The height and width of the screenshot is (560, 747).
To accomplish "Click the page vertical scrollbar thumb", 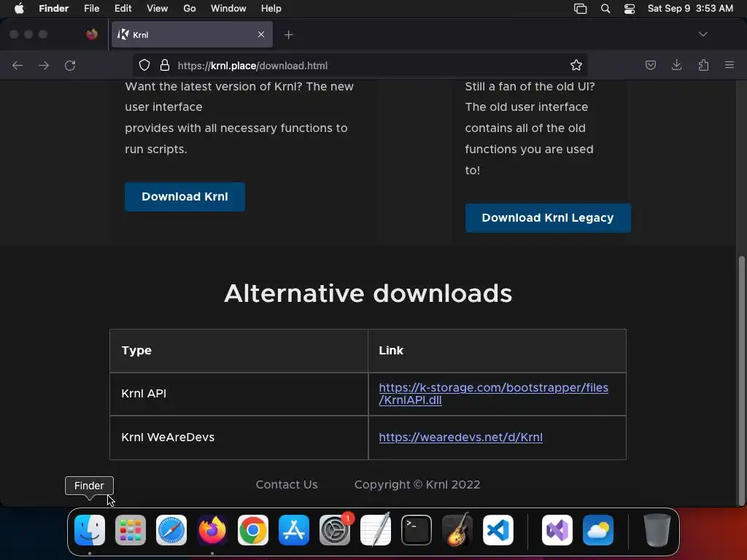I will (x=741, y=380).
